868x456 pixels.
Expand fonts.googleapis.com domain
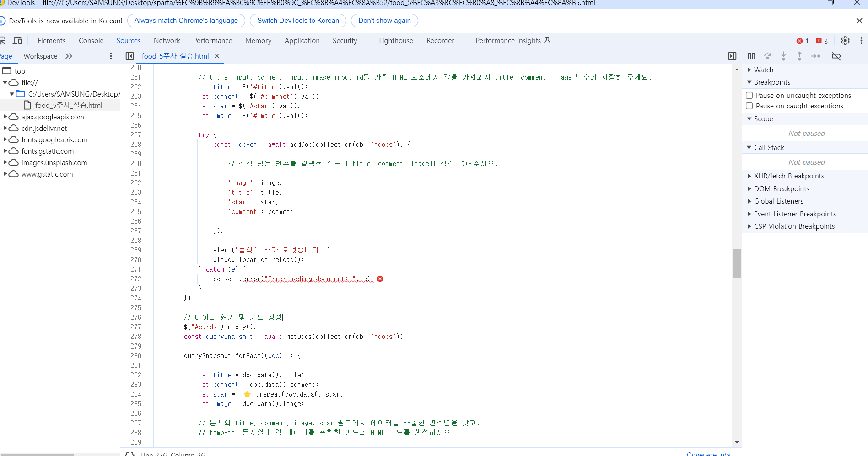tap(5, 140)
